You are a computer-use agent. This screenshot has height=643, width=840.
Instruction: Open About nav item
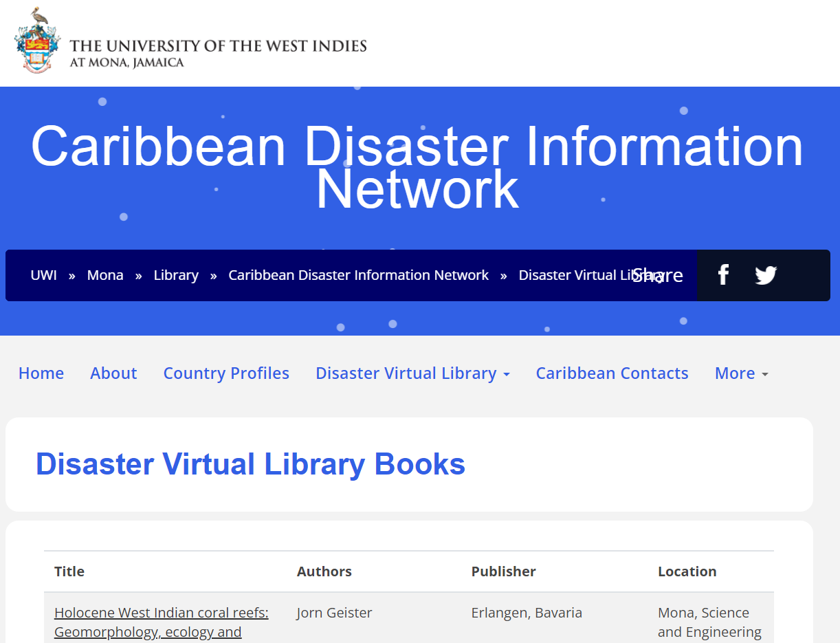(113, 373)
